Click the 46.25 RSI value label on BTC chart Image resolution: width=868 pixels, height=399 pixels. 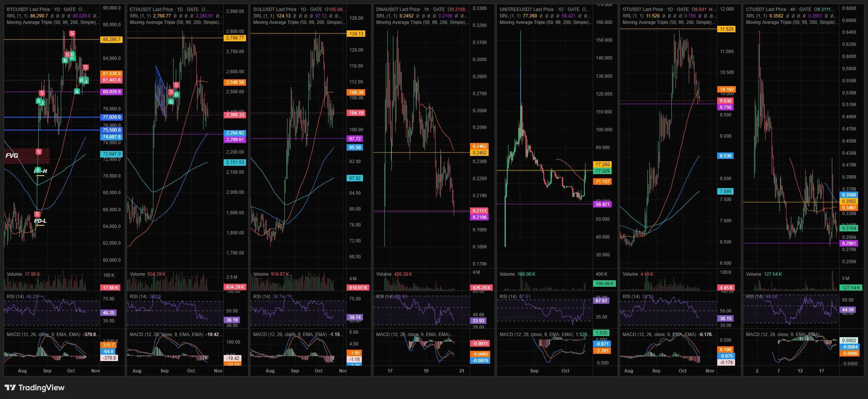point(108,313)
